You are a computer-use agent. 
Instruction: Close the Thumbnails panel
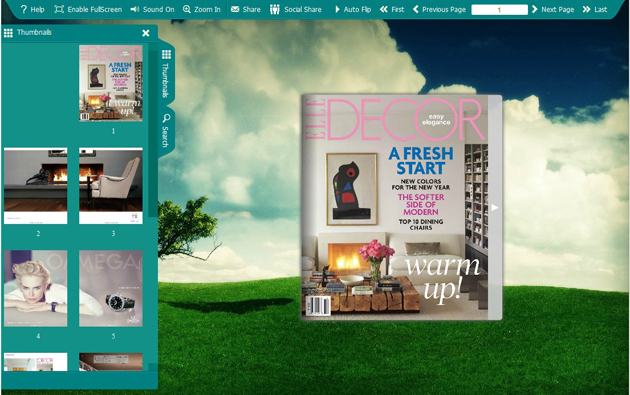pyautogui.click(x=146, y=33)
